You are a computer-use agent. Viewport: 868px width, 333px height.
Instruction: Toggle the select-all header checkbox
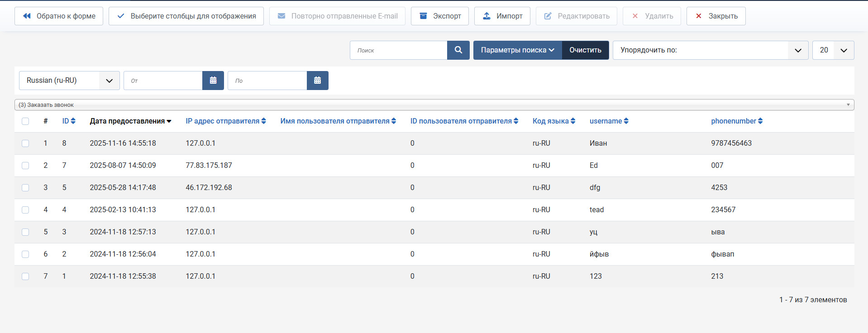(25, 121)
